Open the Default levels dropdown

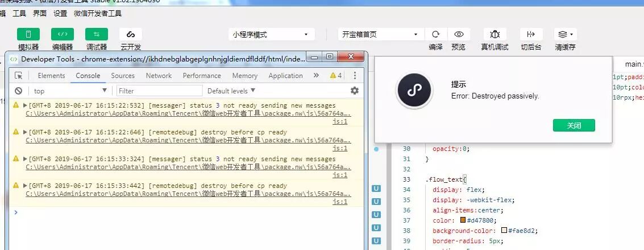(x=231, y=91)
